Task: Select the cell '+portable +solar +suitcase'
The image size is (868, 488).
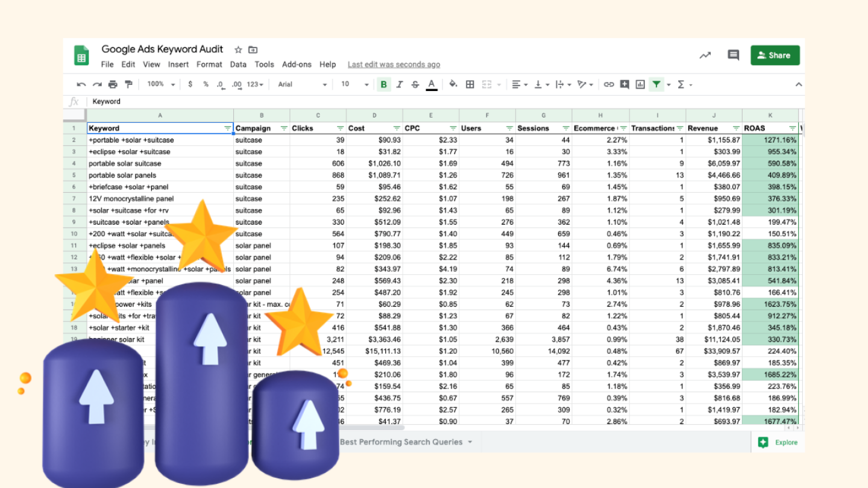Action: point(160,140)
